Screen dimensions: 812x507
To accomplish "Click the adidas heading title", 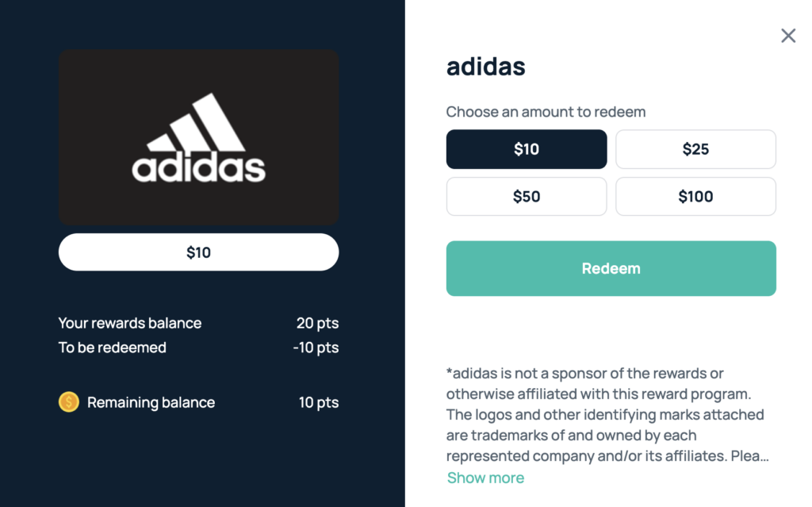I will coord(486,67).
